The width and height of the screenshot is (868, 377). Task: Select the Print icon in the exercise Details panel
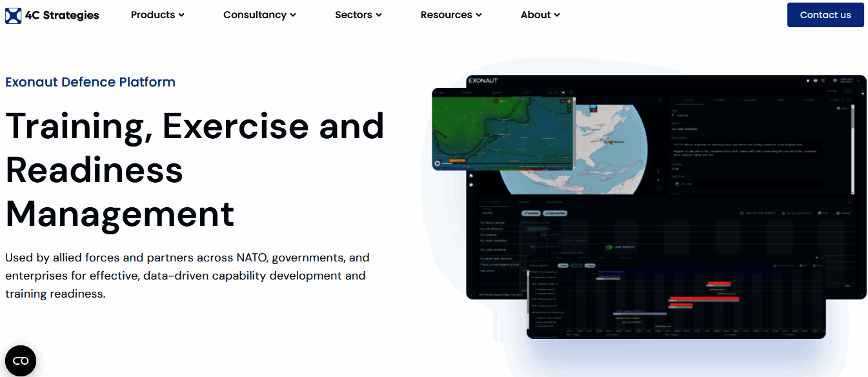click(x=838, y=108)
